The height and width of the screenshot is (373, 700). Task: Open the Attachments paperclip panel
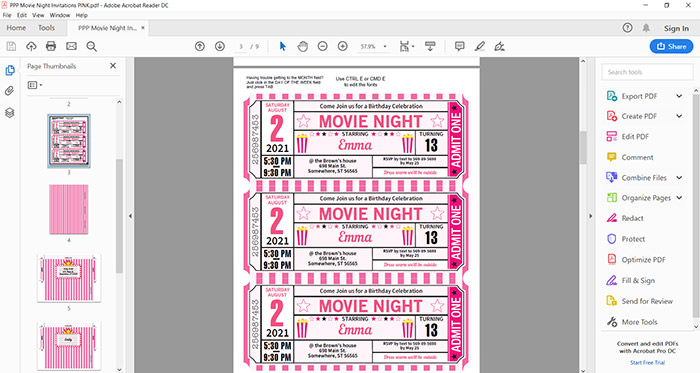click(9, 91)
